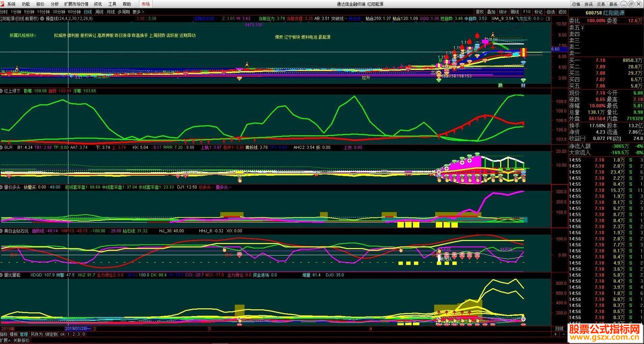Open the 系统 menu
The height and width of the screenshot is (344, 644).
11,4
